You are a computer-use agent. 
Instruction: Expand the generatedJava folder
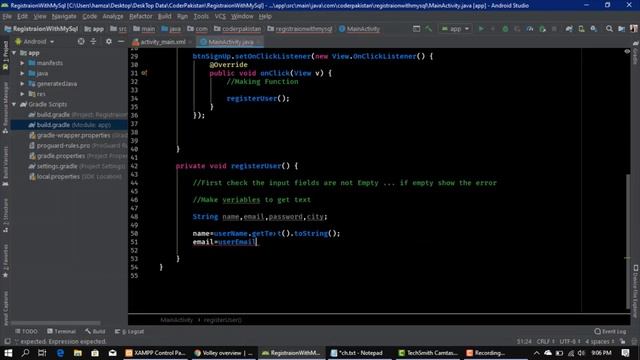pyautogui.click(x=22, y=84)
